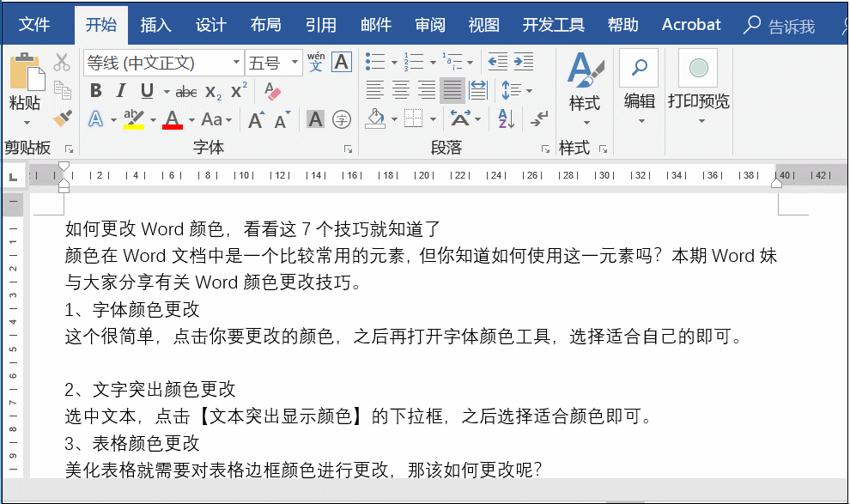The image size is (850, 504).
Task: Toggle justified alignment
Action: (452, 90)
